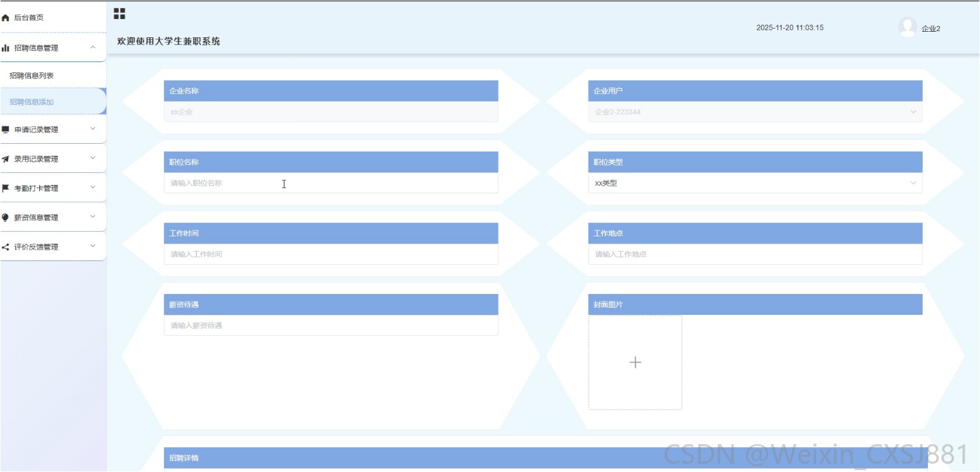
Task: Toggle the sidebar with the grid icon
Action: (119, 14)
